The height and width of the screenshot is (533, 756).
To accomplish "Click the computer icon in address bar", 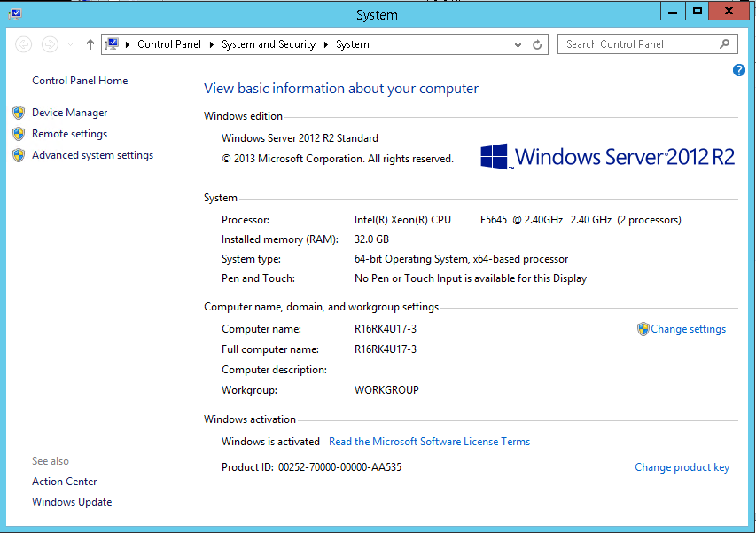I will (x=113, y=44).
